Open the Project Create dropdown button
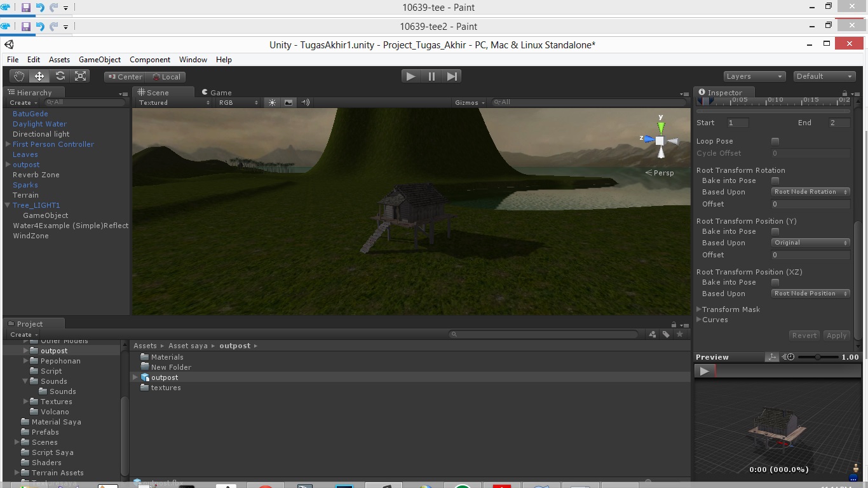The image size is (868, 488). pos(24,334)
